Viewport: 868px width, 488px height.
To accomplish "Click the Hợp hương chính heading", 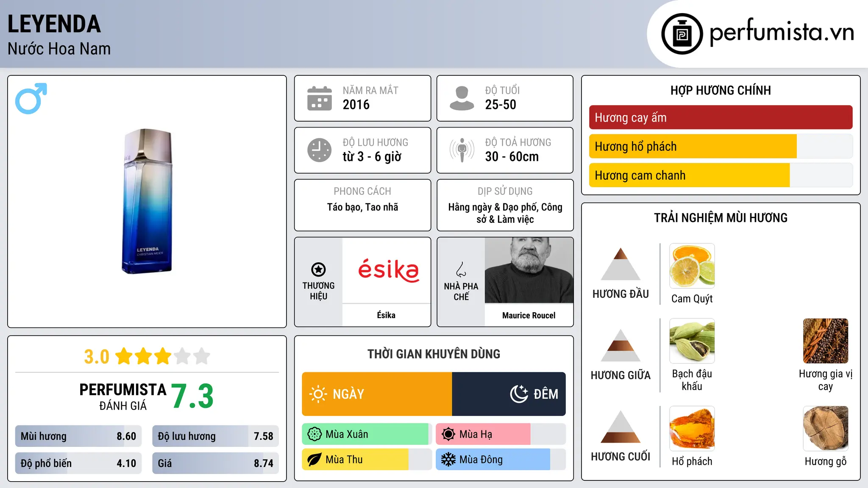I will point(721,90).
